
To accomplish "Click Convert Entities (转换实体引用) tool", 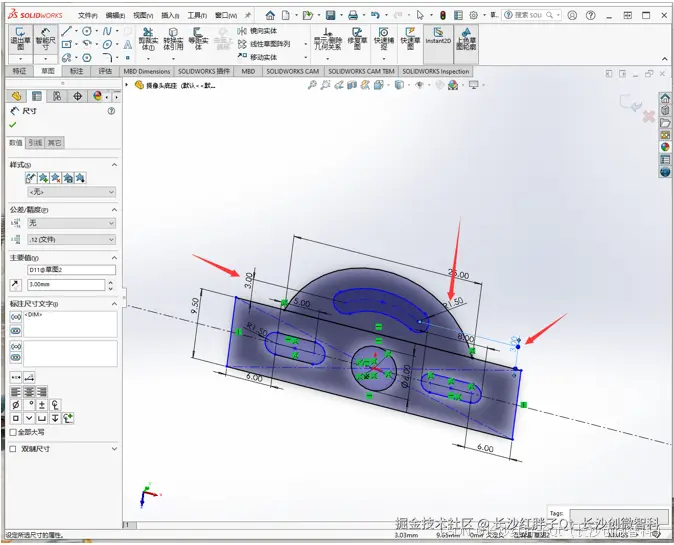I will point(173,39).
